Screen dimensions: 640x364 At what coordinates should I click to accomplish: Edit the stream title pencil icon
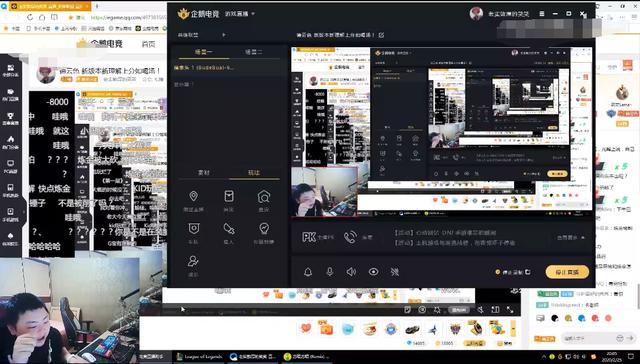[381, 35]
